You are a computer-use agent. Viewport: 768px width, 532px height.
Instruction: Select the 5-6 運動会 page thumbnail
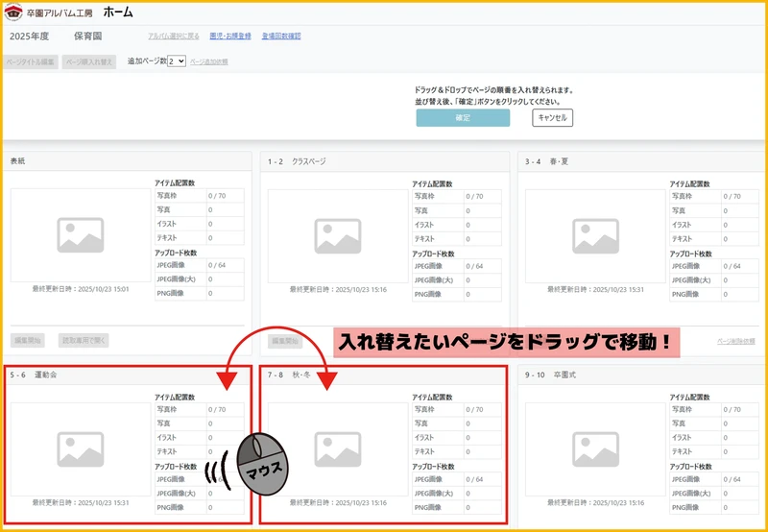click(81, 449)
